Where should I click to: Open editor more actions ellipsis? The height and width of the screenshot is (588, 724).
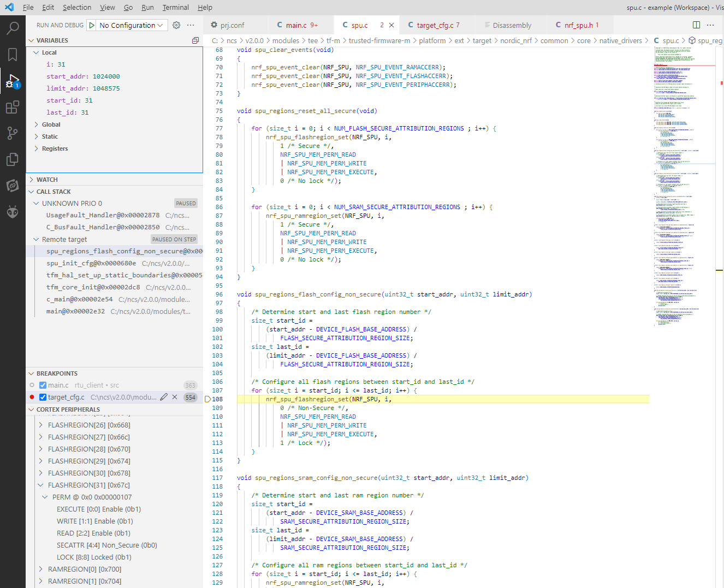710,25
